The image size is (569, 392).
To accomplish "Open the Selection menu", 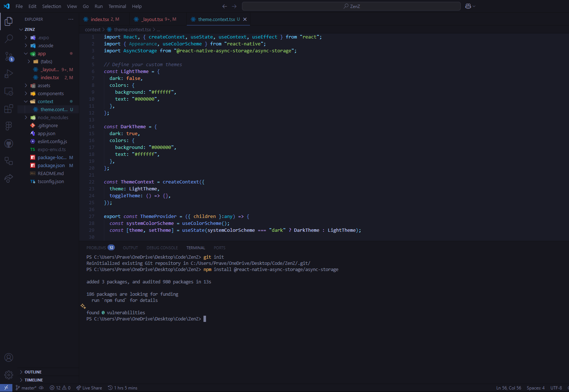I will pos(52,6).
